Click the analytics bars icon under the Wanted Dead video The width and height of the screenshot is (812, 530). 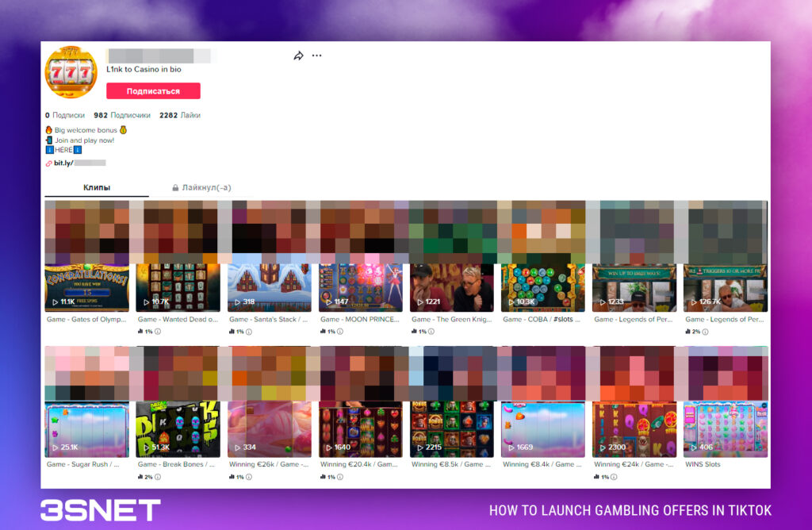click(140, 331)
